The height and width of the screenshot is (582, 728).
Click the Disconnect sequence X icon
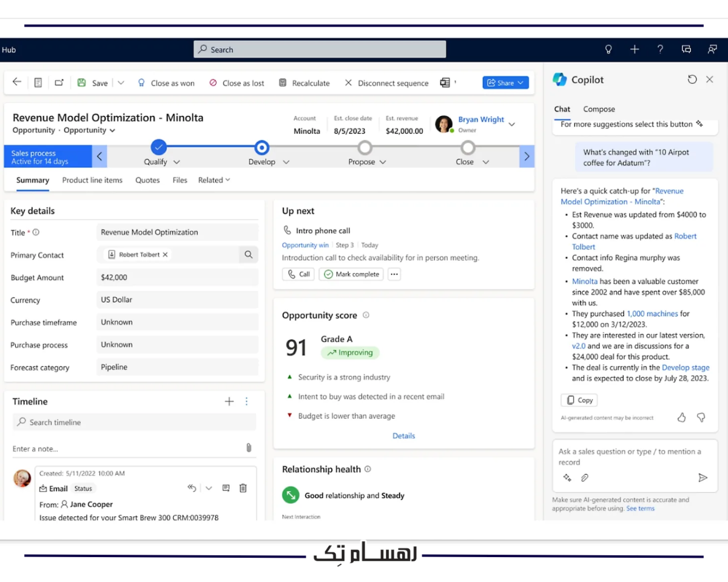point(348,82)
